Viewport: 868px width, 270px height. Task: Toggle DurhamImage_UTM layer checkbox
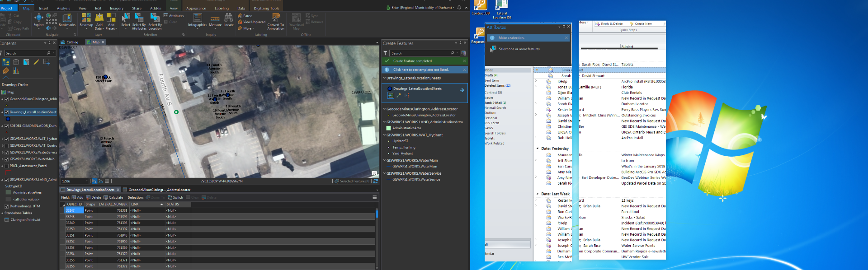tap(7, 206)
